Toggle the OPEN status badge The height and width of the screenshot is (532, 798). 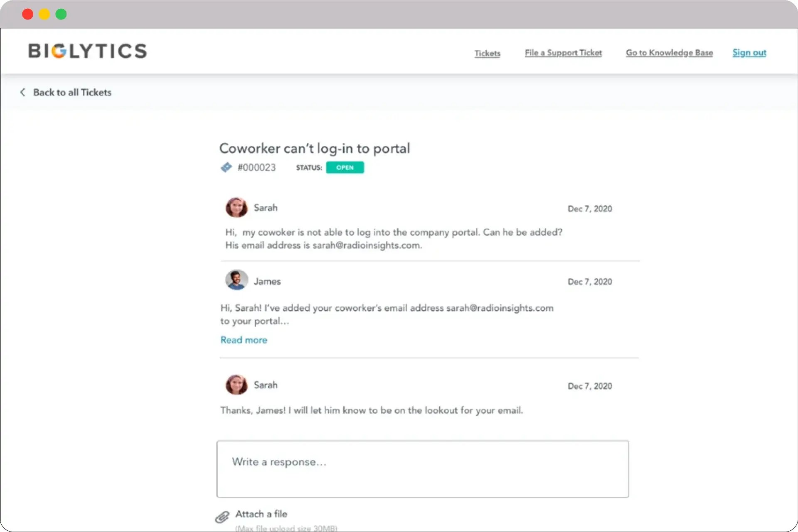click(345, 167)
